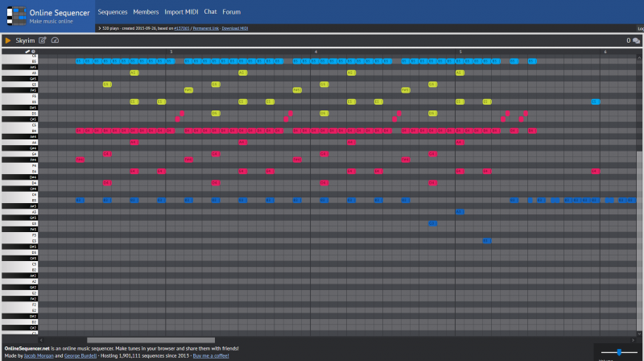Jump to measure 3 marker

click(171, 52)
